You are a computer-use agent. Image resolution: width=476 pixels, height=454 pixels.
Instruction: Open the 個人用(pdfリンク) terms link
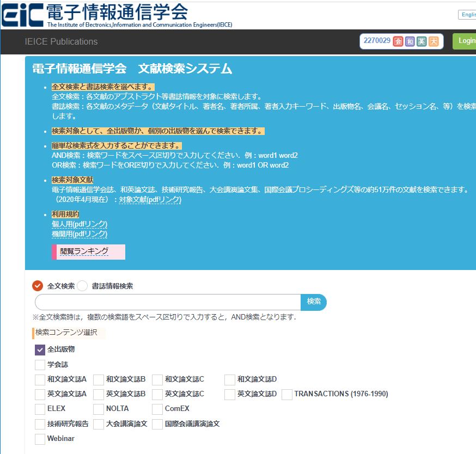coord(80,224)
